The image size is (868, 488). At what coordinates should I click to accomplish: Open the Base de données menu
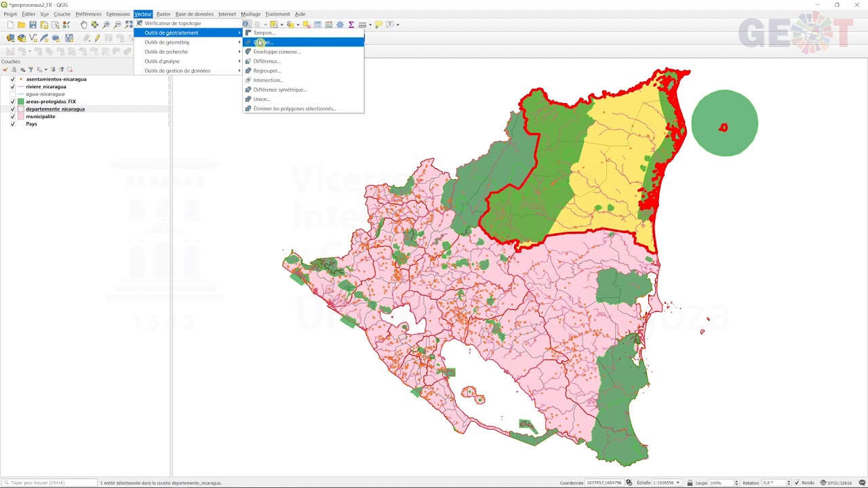[x=195, y=14]
